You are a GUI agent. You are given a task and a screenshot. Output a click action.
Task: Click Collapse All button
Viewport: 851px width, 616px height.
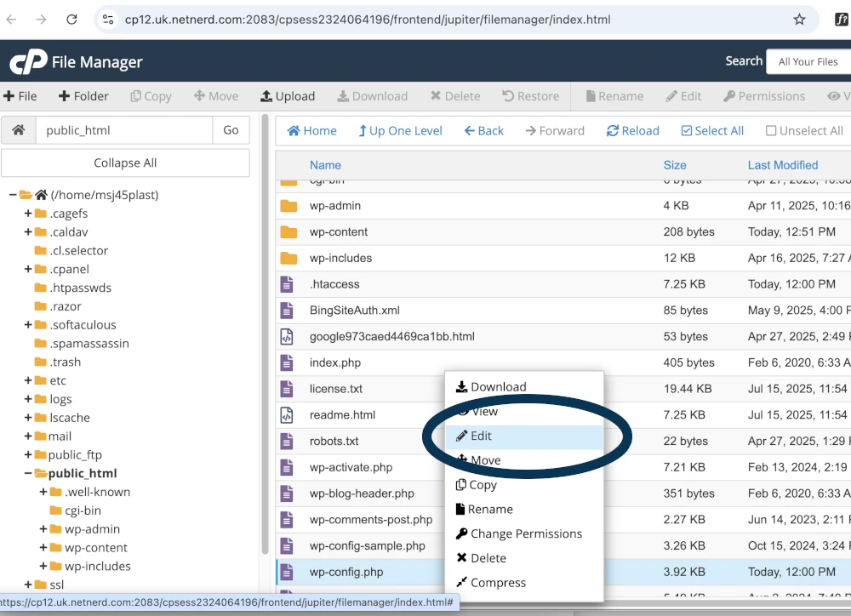click(x=125, y=163)
